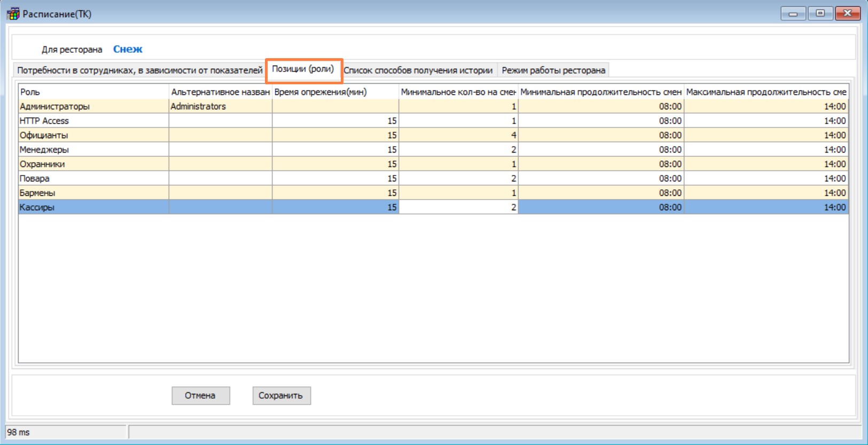This screenshot has width=868, height=445.
Task: Click the Отмена button
Action: coord(201,395)
